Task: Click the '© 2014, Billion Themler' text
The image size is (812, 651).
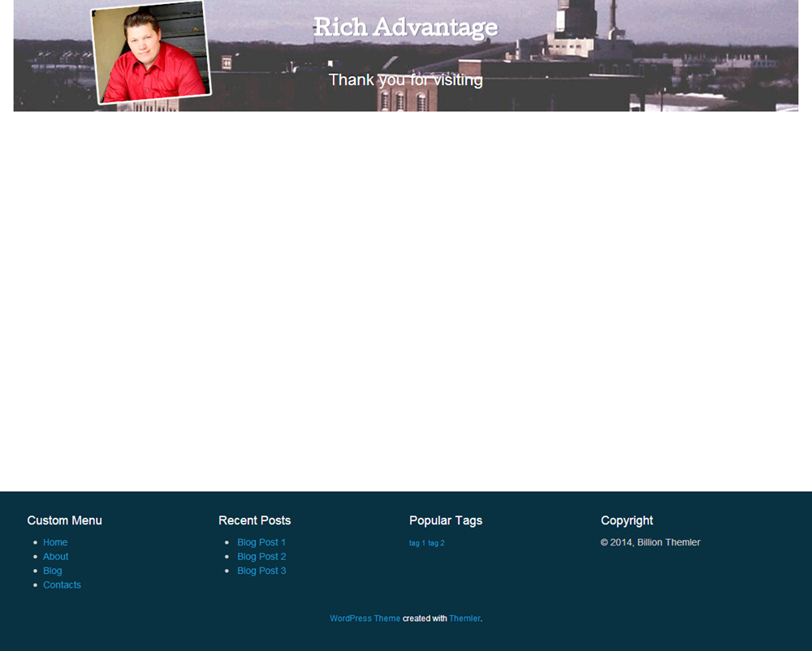Action: click(x=650, y=542)
